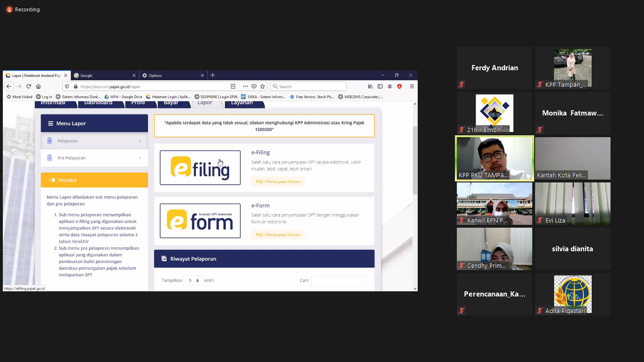Viewport: 644px width, 362px height.
Task: Click the e-Form FAQ / Pertanyaan Umum button
Action: click(x=278, y=235)
